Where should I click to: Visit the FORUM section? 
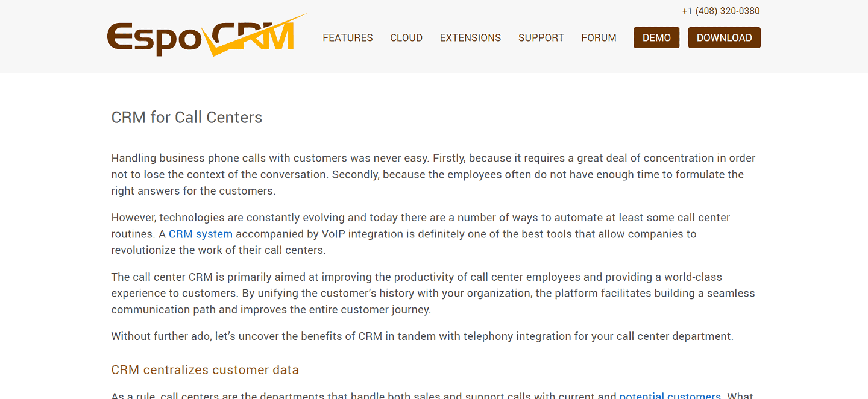599,37
